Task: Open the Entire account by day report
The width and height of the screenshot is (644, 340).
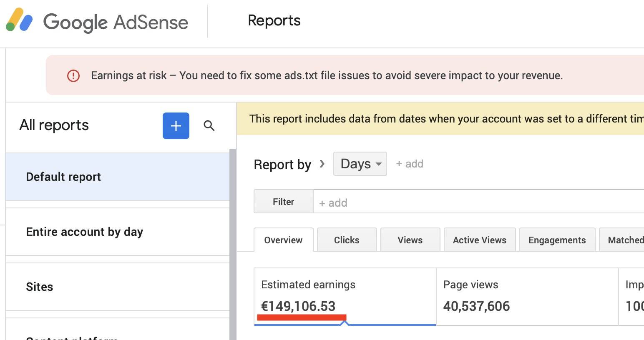Action: coord(118,232)
